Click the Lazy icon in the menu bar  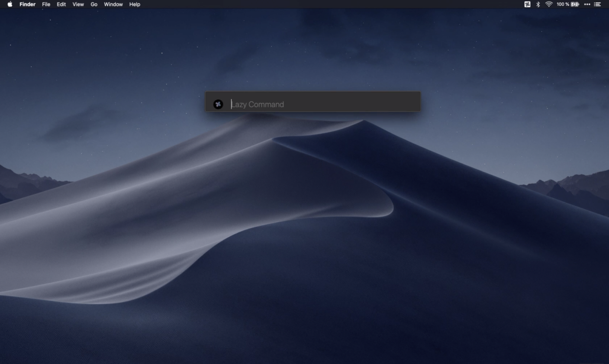[x=527, y=4]
